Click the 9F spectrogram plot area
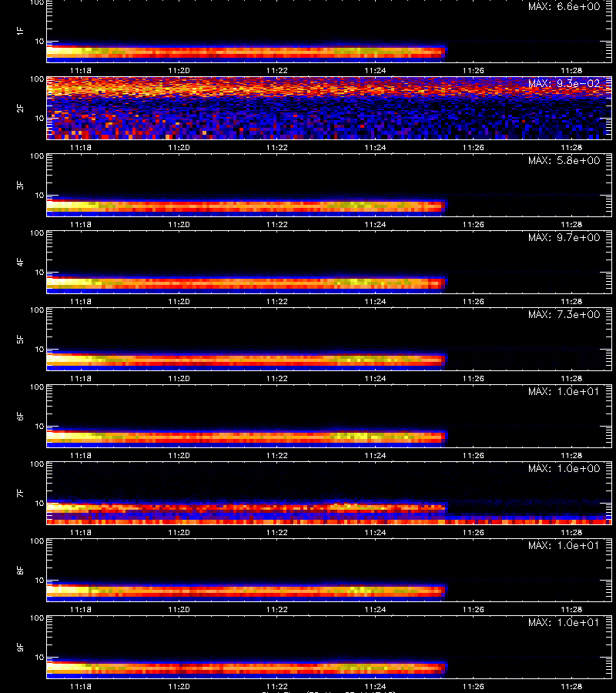The image size is (616, 693). pos(330,647)
